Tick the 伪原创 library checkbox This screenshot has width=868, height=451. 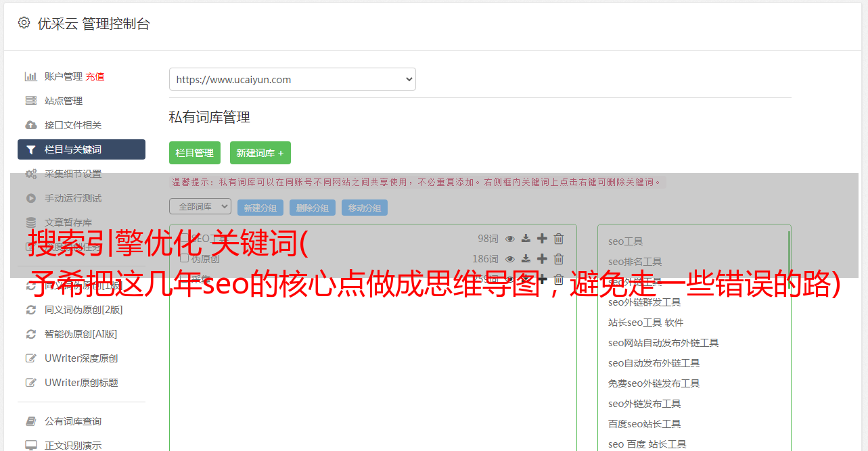(184, 258)
